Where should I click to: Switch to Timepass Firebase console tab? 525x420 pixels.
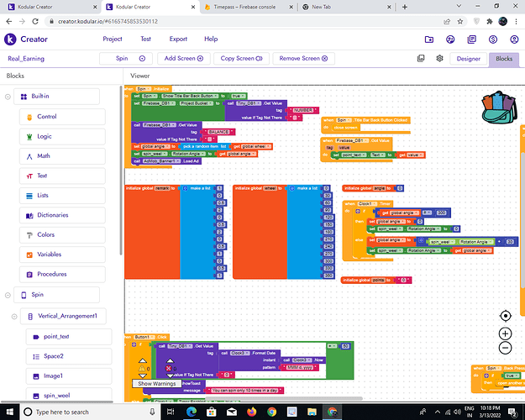[x=249, y=7]
